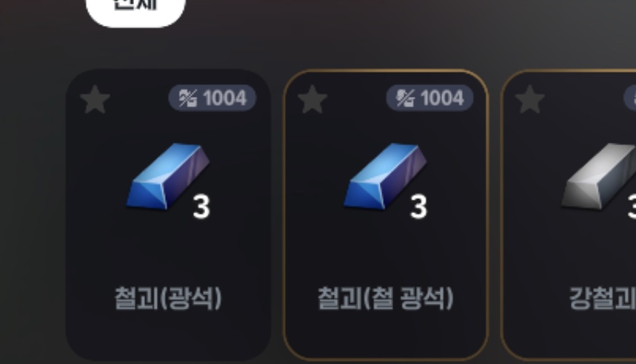Click the silver steel ingot icon
This screenshot has height=364, width=636.
pyautogui.click(x=598, y=176)
